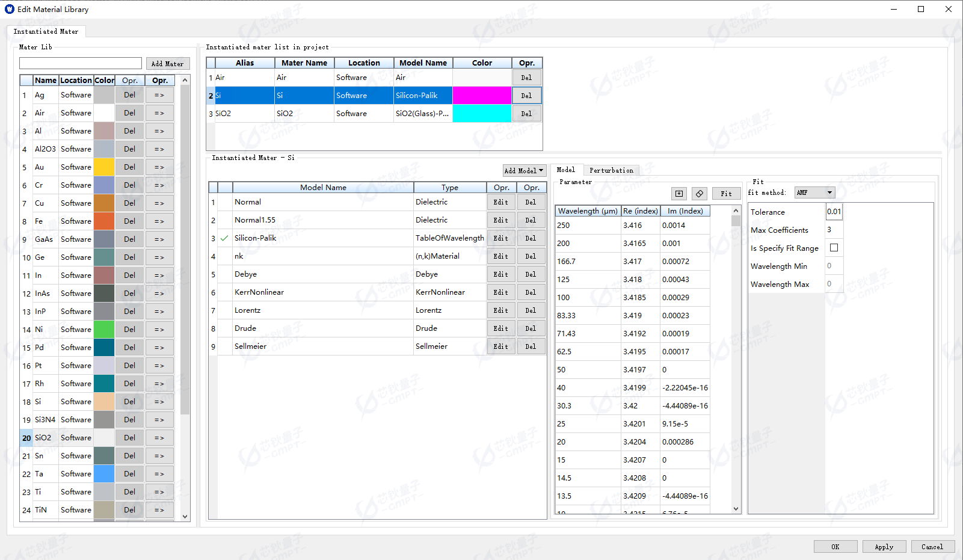Viewport: 963px width, 560px height.
Task: Click the Fit button
Action: pos(727,194)
